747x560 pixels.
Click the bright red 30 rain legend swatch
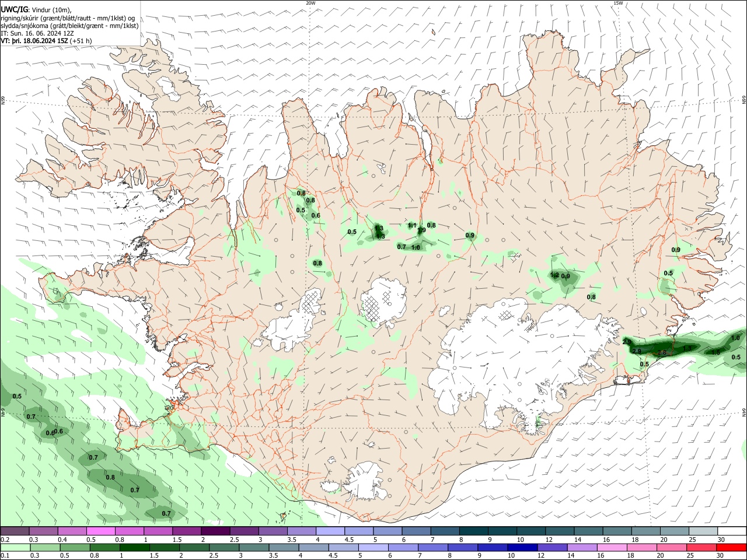[x=732, y=548]
